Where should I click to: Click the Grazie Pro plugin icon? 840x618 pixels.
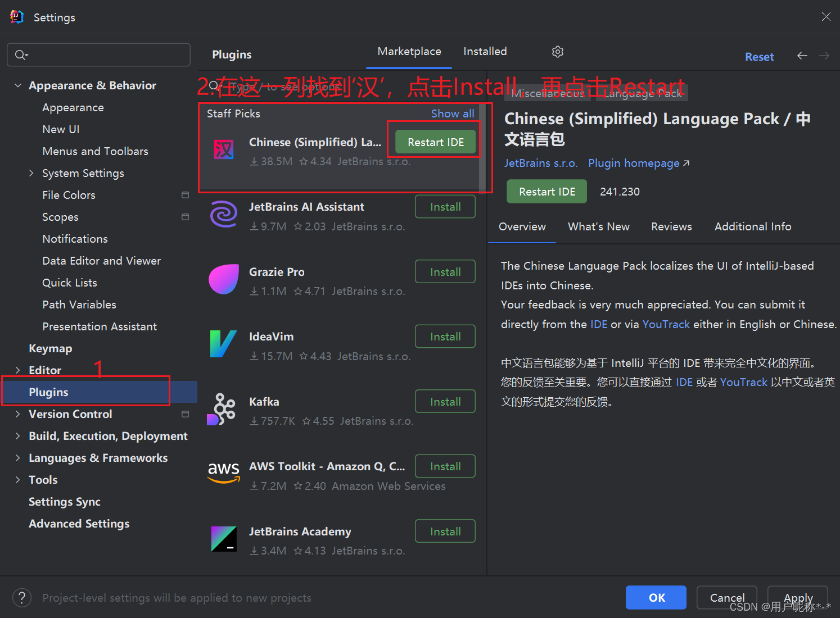point(224,279)
